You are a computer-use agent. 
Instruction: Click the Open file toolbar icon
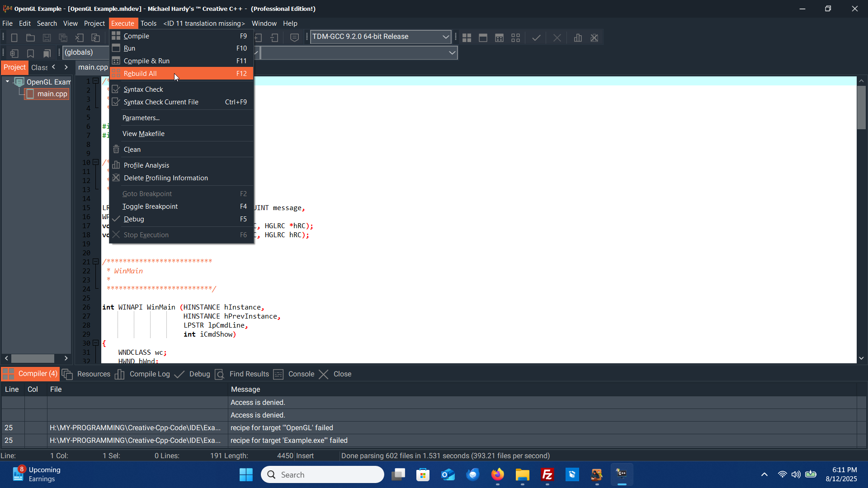click(30, 38)
